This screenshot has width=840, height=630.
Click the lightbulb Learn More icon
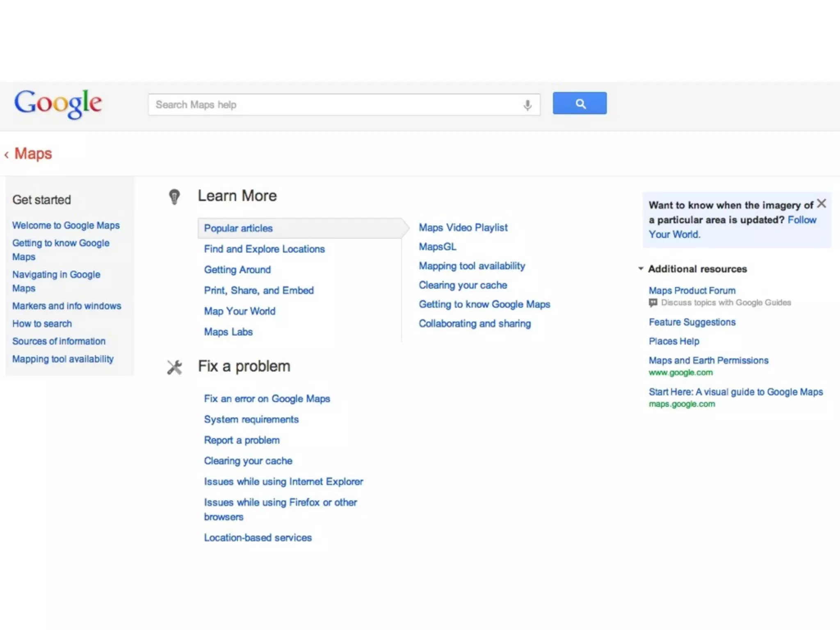(x=174, y=196)
